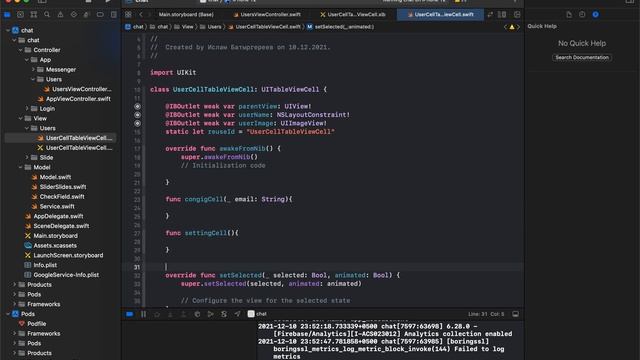Expand the Messenger folder

[33, 69]
